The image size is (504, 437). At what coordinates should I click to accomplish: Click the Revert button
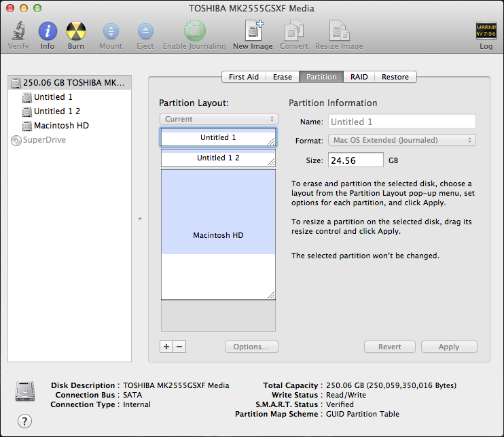click(x=390, y=347)
